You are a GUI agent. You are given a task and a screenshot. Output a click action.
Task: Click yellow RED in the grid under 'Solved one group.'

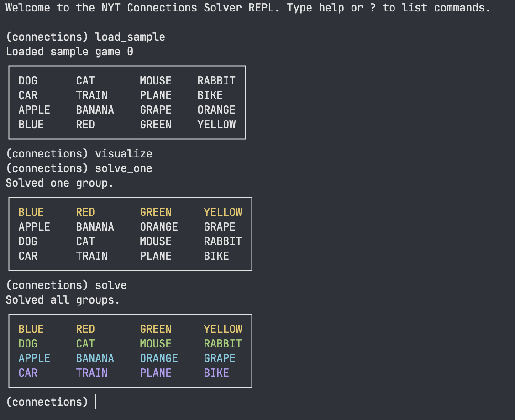[85, 212]
